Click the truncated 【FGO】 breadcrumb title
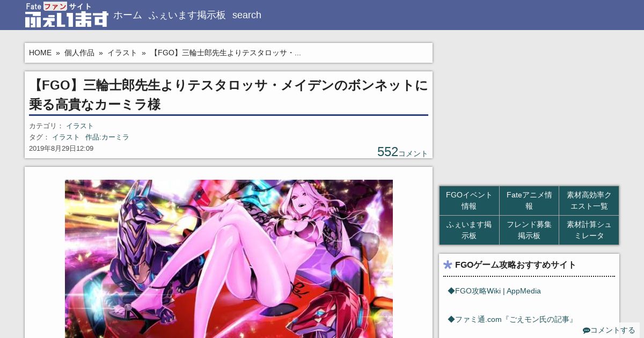The width and height of the screenshot is (644, 338). tap(225, 53)
